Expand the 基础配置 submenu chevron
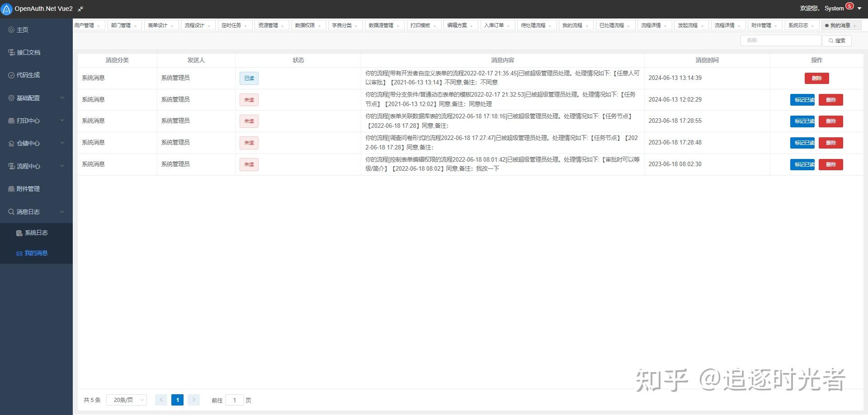 (x=62, y=98)
